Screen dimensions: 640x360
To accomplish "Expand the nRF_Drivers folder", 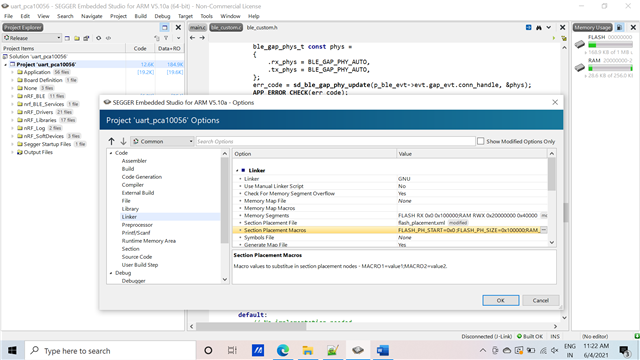I will 12,112.
